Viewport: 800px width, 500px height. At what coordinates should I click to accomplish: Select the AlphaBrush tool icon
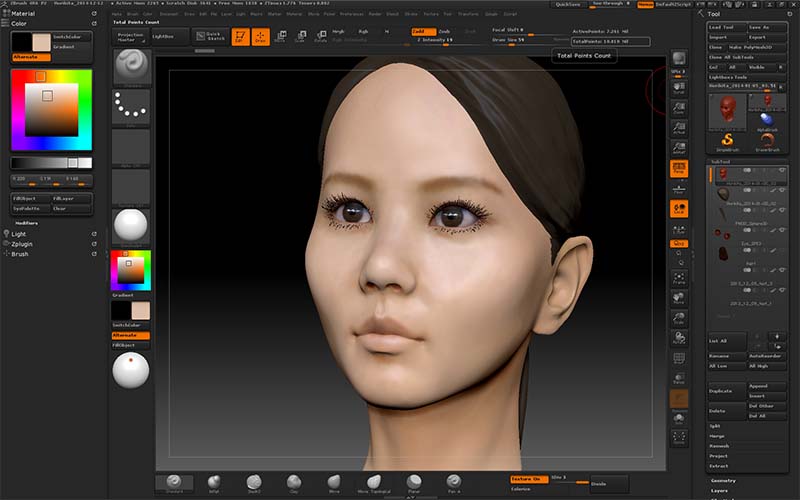(767, 122)
